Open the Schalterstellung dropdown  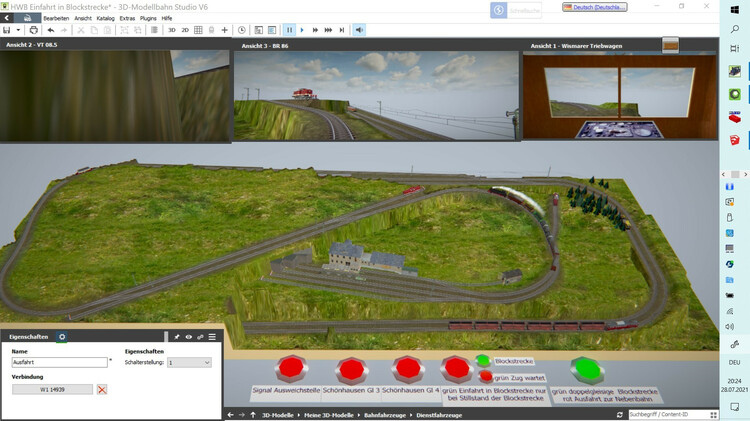[x=189, y=362]
